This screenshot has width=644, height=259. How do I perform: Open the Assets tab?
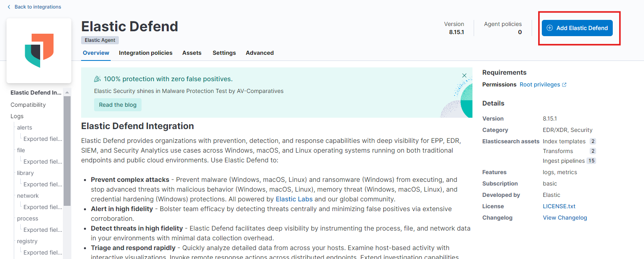point(192,53)
